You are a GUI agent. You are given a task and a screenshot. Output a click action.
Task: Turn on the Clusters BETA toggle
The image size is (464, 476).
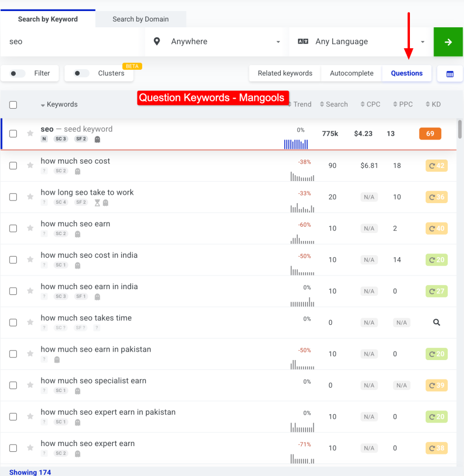(82, 73)
